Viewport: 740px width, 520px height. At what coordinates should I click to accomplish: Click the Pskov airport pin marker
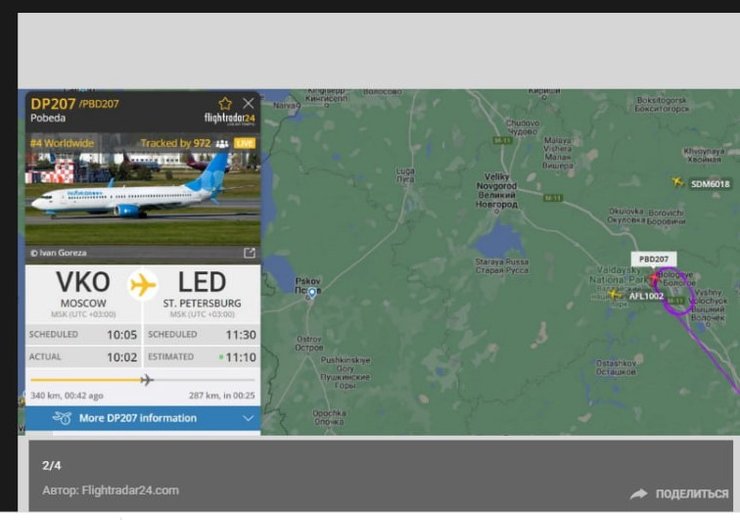coord(312,294)
